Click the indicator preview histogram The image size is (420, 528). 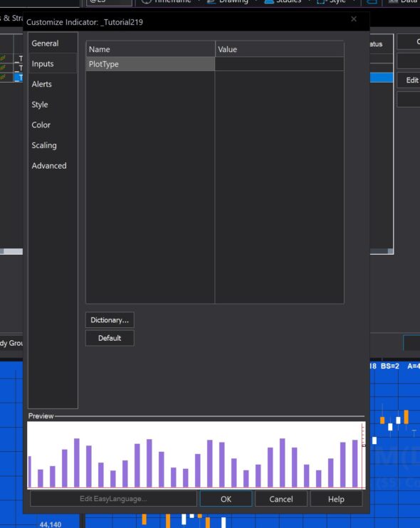(x=196, y=455)
